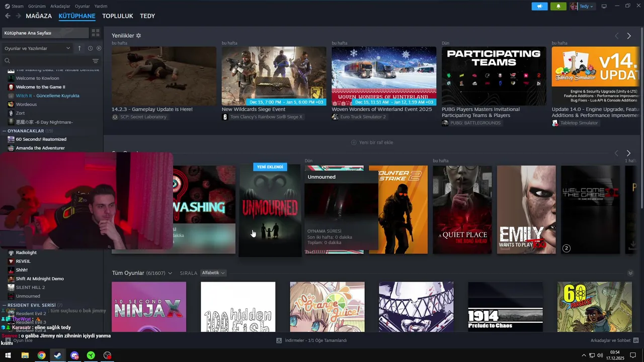This screenshot has height=362, width=644.
Task: Switch to the MAĞAZA tab
Action: tap(39, 16)
